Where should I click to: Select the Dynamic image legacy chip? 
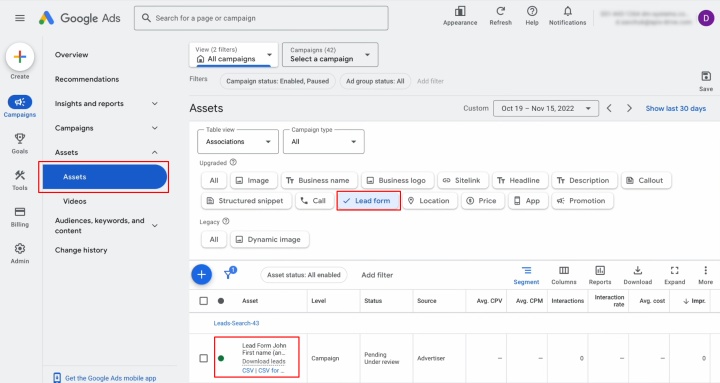click(x=269, y=239)
